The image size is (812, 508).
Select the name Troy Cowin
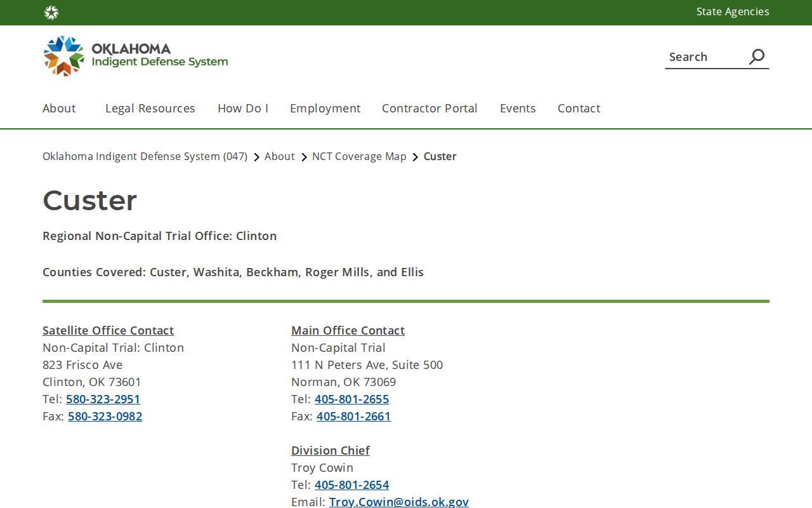coord(322,467)
